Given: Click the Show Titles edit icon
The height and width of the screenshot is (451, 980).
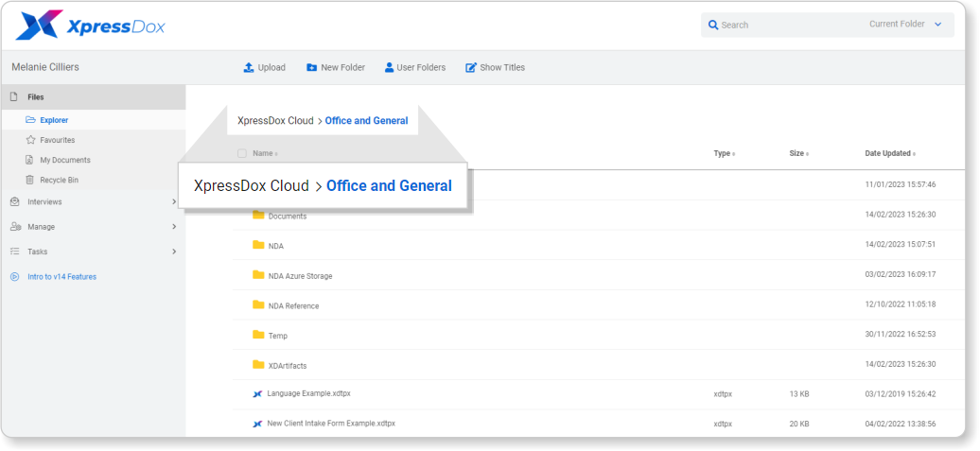Looking at the screenshot, I should point(471,67).
